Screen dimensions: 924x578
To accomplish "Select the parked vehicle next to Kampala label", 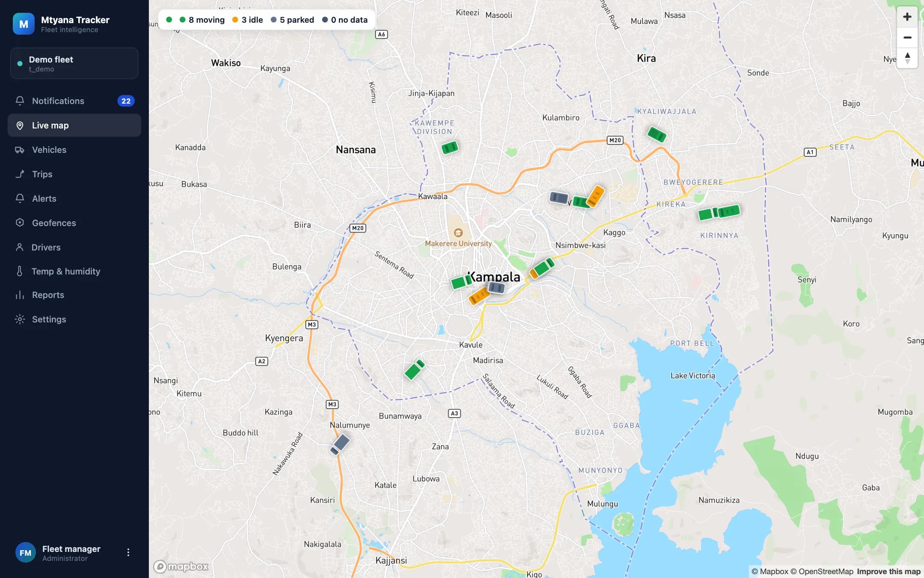I will (496, 287).
